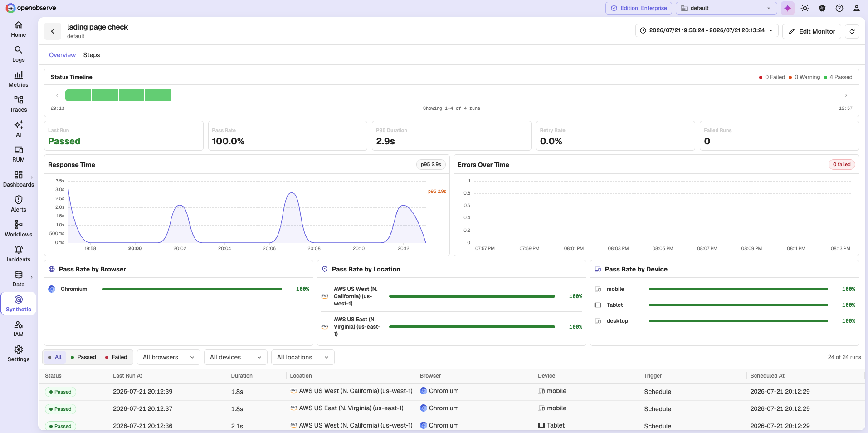Go to Metrics section
This screenshot has width=868, height=433.
coord(19,79)
